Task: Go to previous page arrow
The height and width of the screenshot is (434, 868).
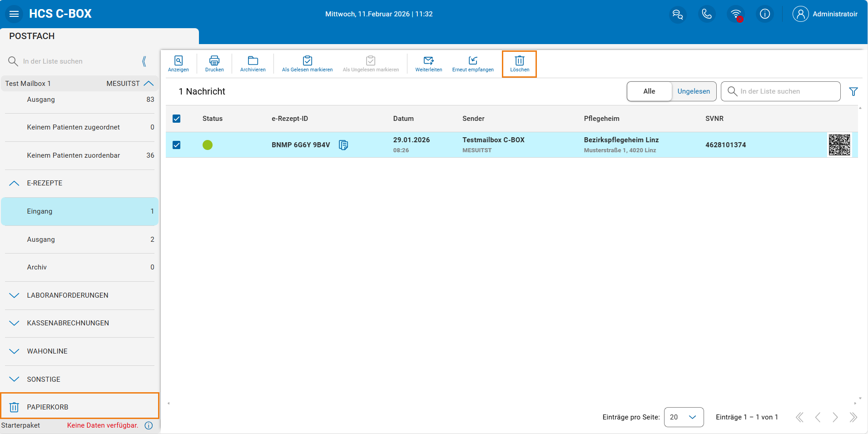Action: pos(818,417)
